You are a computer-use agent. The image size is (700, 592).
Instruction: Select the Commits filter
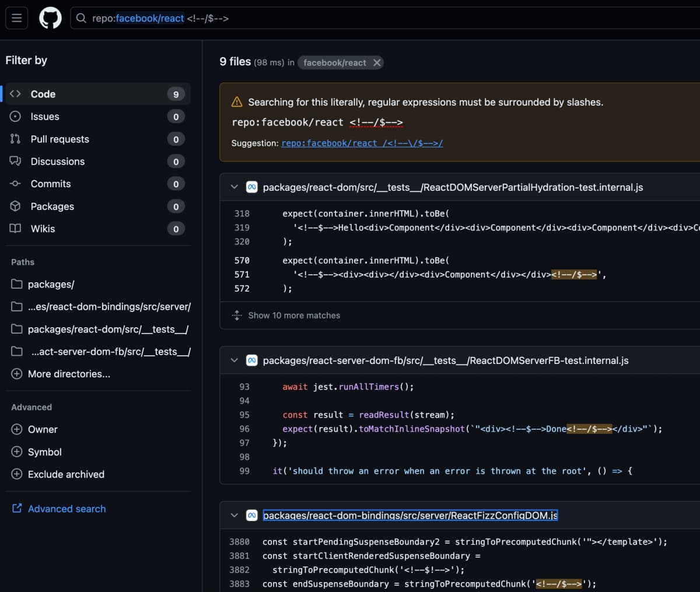98,184
